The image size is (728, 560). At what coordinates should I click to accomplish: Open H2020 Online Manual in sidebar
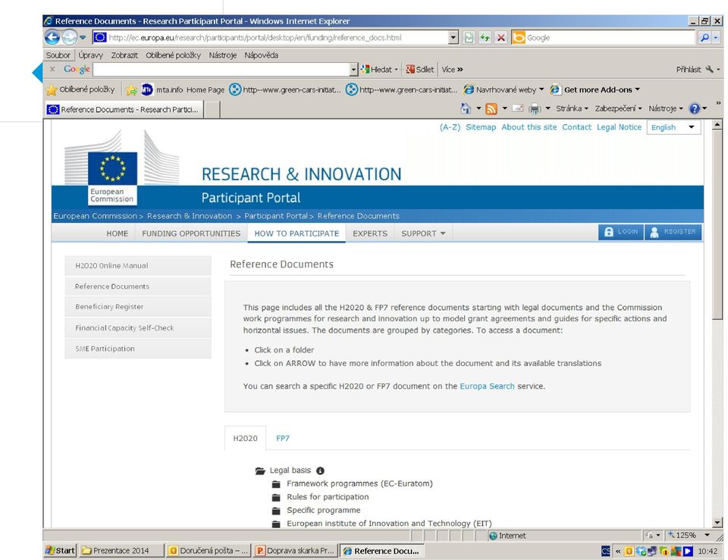(138, 265)
